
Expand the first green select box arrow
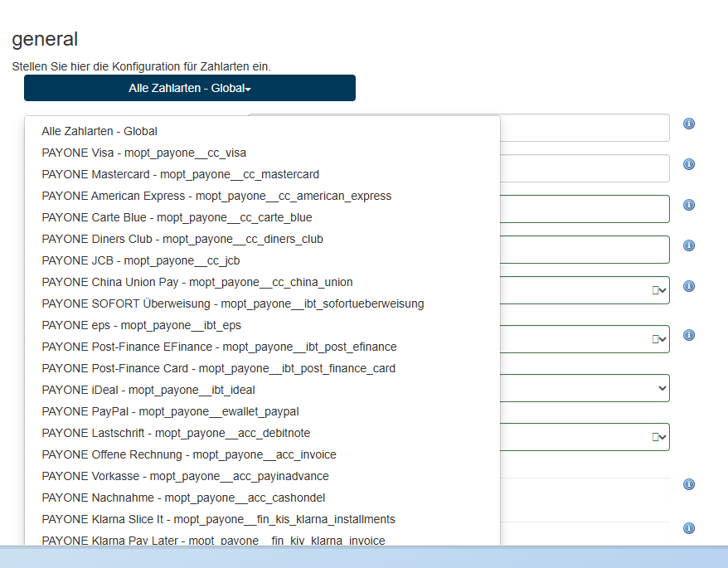(662, 290)
